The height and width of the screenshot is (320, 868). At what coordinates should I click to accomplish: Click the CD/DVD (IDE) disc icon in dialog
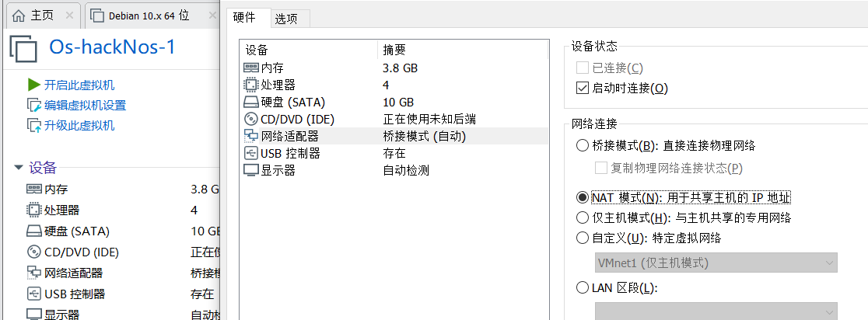(x=251, y=119)
